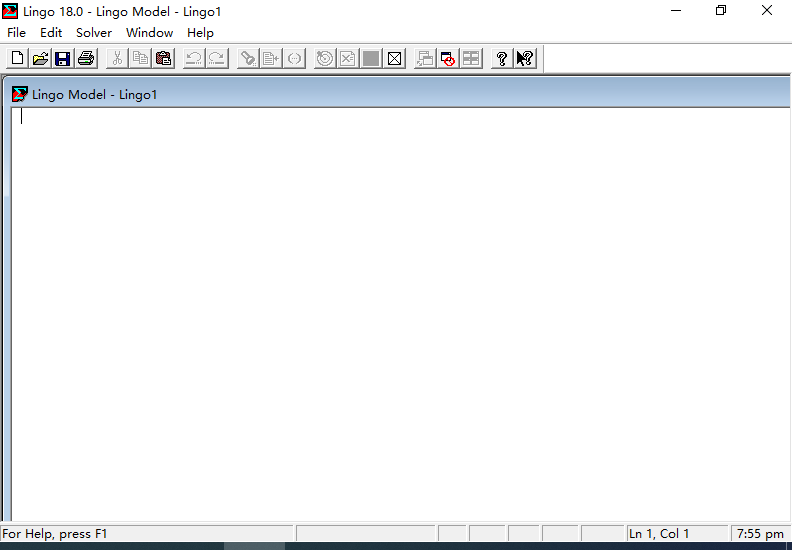Click the 'For Help, press F1' status text
Viewport: 792px width, 550px height.
point(55,534)
